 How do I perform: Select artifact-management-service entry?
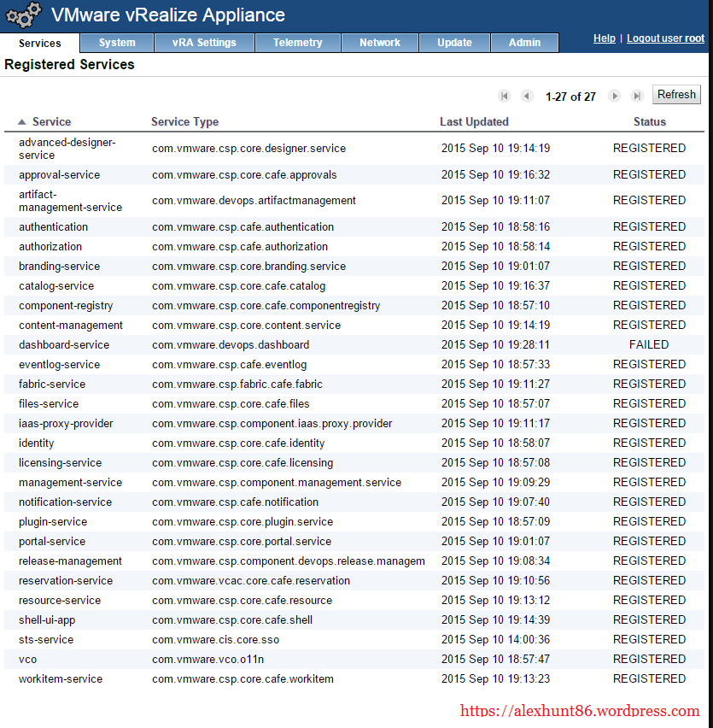pos(71,201)
